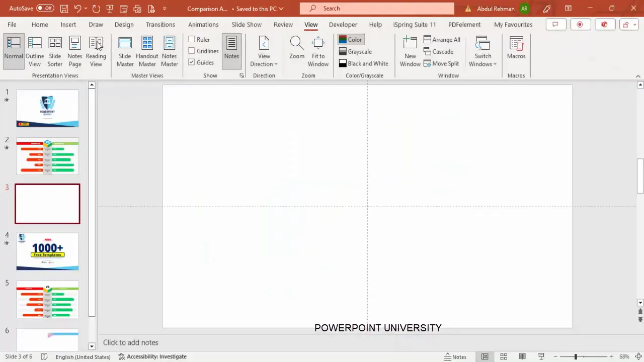Click the zoom in plus button

pyautogui.click(x=611, y=356)
